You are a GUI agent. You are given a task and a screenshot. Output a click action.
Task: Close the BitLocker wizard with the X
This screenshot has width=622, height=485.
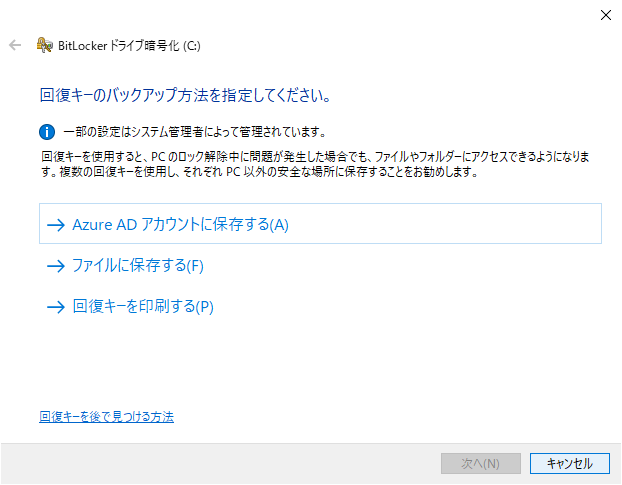coord(605,15)
